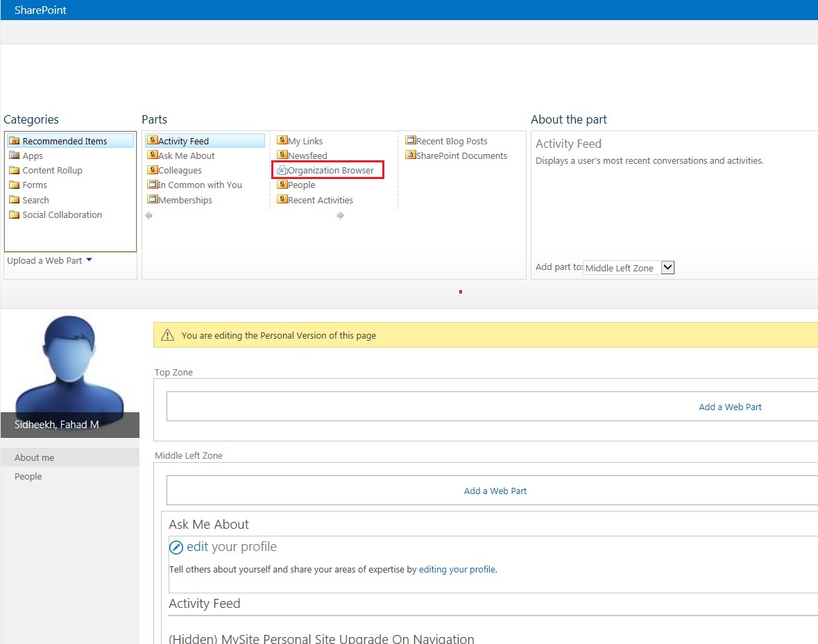Image resolution: width=818 pixels, height=644 pixels.
Task: Click Add a Web Part in Middle Left Zone
Action: tap(495, 491)
